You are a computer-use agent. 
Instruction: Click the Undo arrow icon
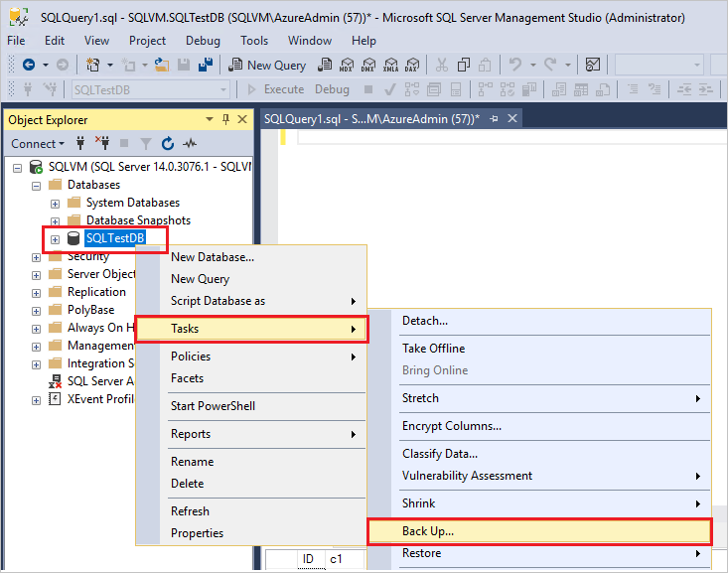(x=515, y=65)
